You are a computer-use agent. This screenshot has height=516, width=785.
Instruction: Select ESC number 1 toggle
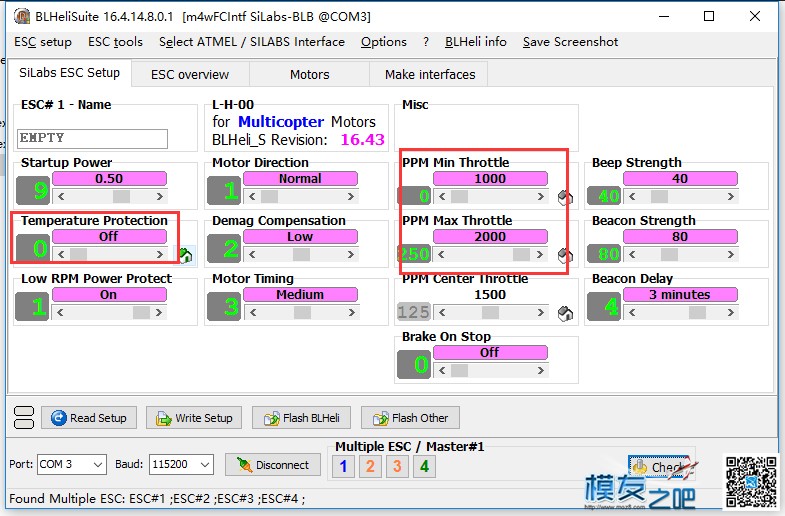click(343, 466)
